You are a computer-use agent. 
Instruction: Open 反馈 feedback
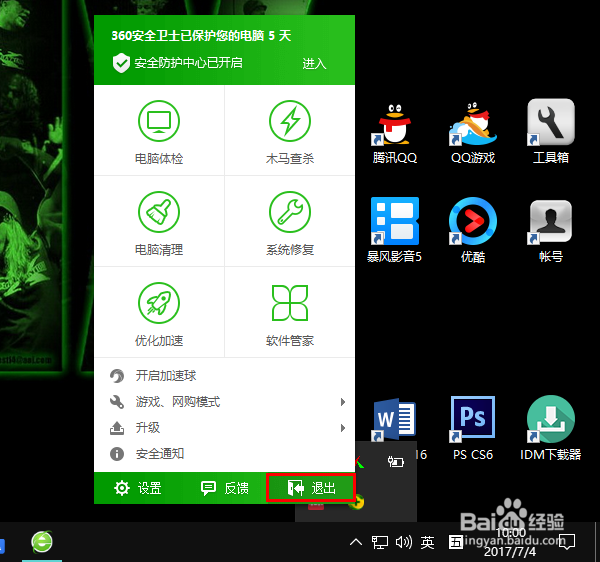tap(225, 488)
